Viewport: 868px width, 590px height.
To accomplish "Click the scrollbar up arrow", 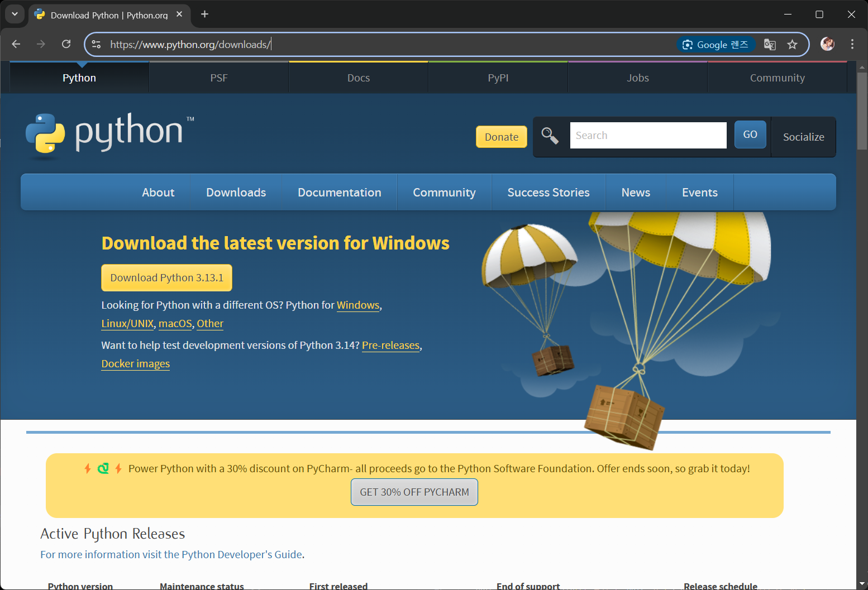I will coord(862,66).
